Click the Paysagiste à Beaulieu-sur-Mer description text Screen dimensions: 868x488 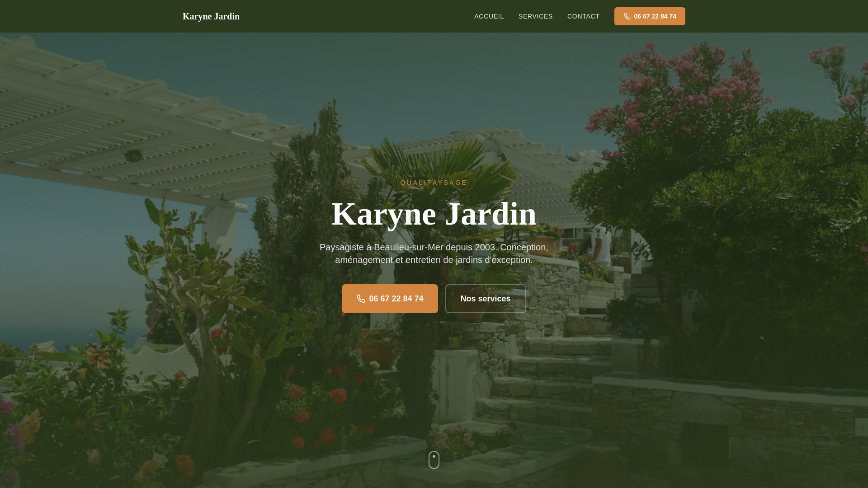pyautogui.click(x=434, y=253)
